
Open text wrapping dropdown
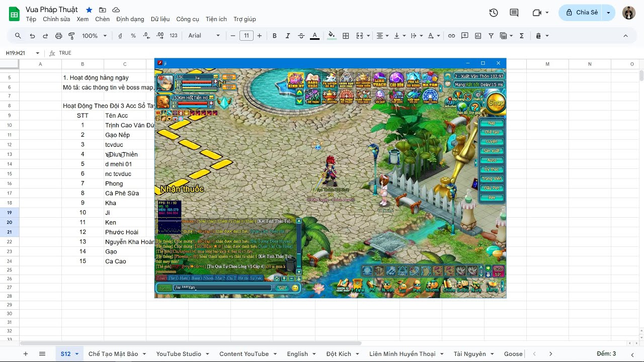click(416, 36)
